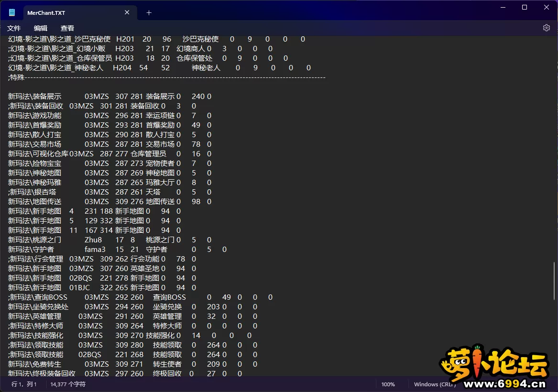558x392 pixels.
Task: Click the Notepad app icon in title bar
Action: [x=12, y=13]
